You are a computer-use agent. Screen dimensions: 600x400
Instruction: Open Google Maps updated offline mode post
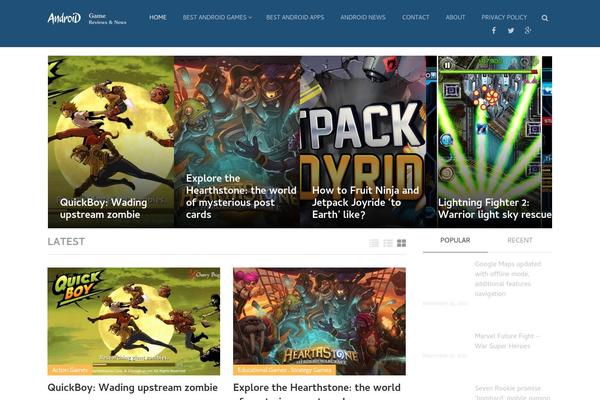coord(507,279)
